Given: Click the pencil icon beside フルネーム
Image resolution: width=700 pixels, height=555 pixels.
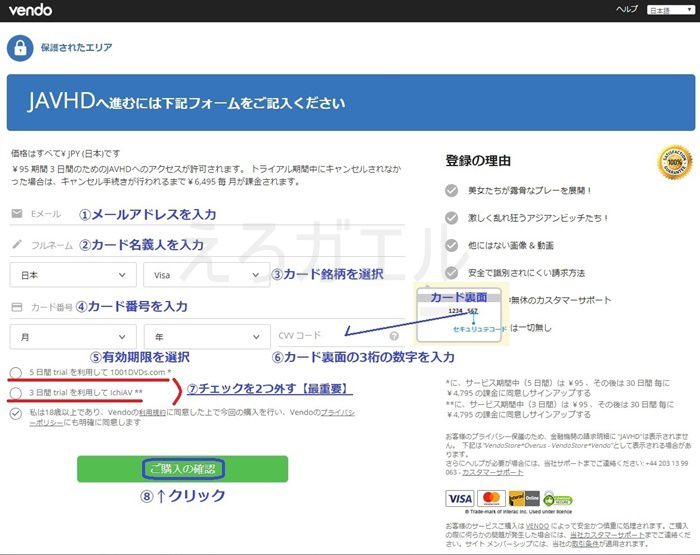Looking at the screenshot, I should click(x=17, y=244).
